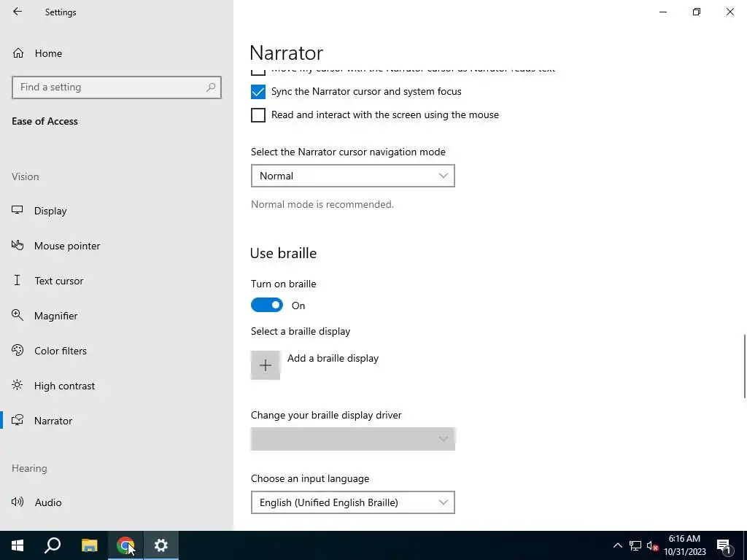Open File Explorer from the taskbar
This screenshot has height=560, width=747.
[x=89, y=545]
